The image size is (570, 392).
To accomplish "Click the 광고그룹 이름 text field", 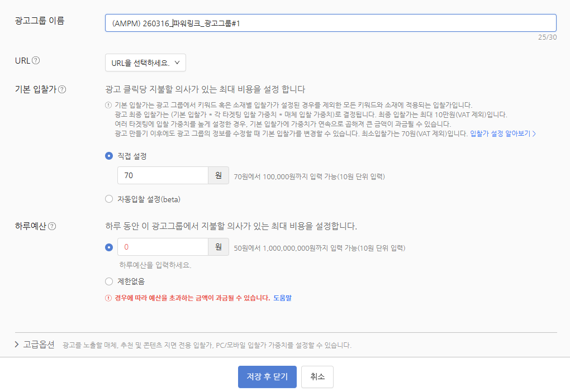I will [330, 23].
